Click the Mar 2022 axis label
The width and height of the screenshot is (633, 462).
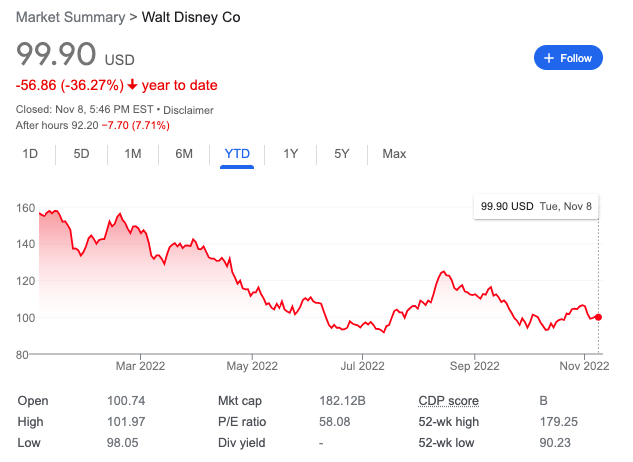pos(140,365)
